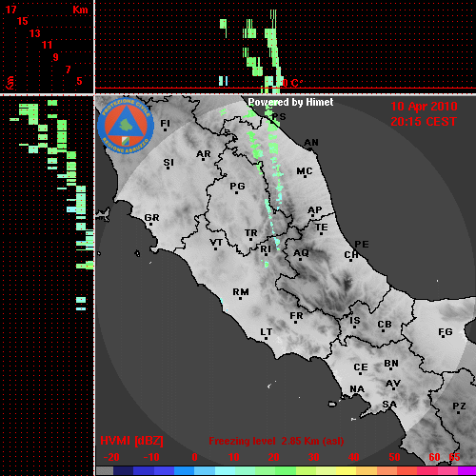Screen dimensions: 476x476
Task: Click the RM city marker on the map
Action: pos(240,298)
